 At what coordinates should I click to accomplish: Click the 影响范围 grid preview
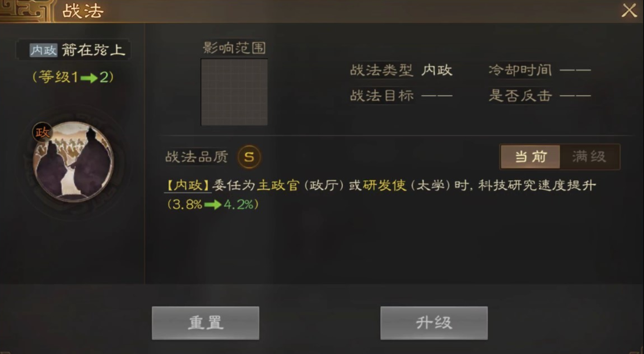pos(234,92)
